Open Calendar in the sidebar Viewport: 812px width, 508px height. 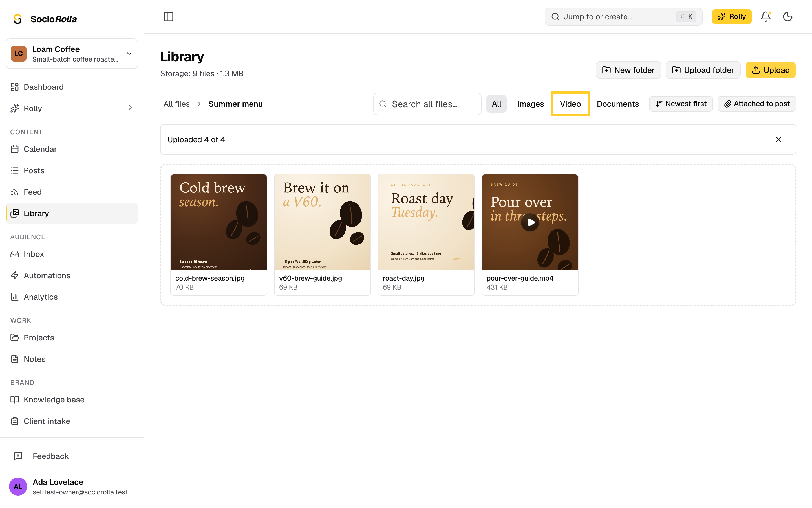click(x=72, y=149)
